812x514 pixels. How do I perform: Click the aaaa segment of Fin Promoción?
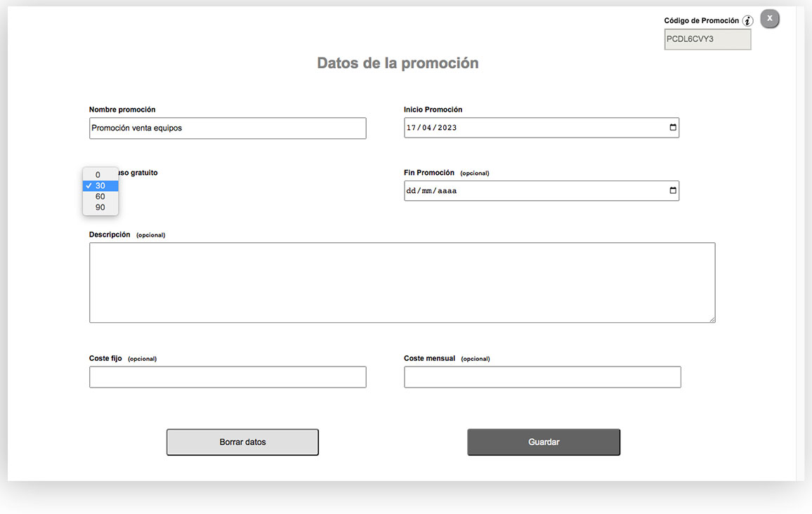(447, 191)
